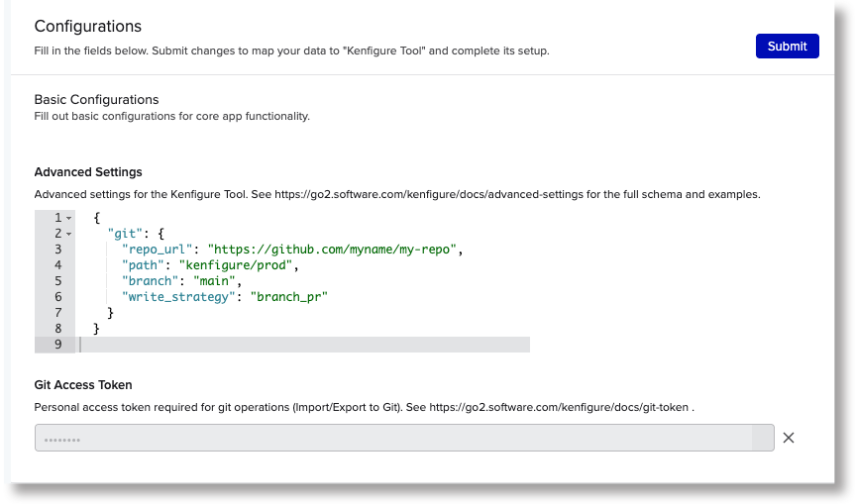This screenshot has width=855, height=504.
Task: Select line number 3 in editor gutter
Action: coord(57,250)
